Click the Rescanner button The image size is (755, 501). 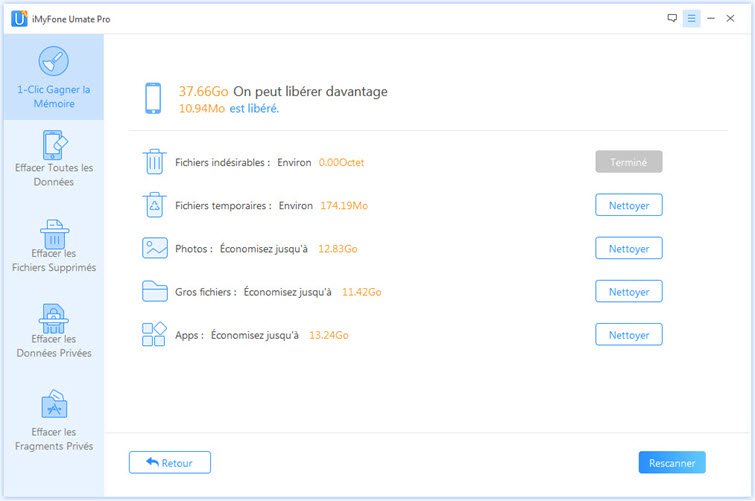(x=672, y=462)
